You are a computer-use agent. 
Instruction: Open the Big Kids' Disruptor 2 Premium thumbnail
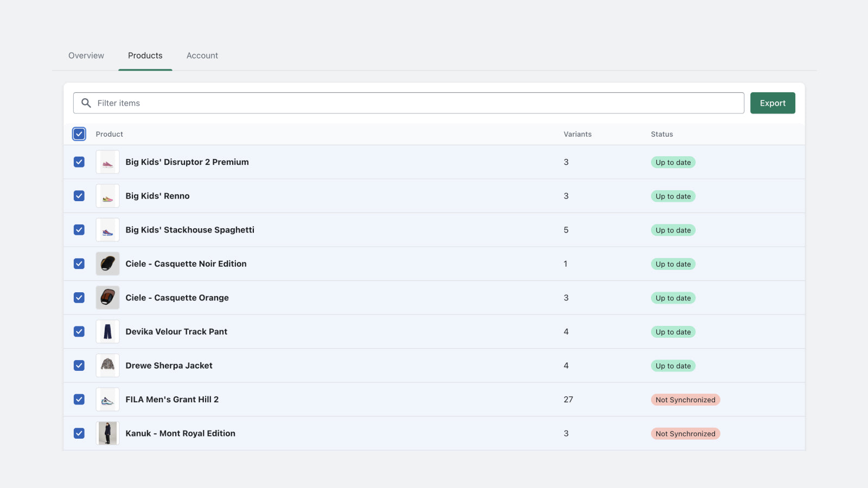pos(107,162)
